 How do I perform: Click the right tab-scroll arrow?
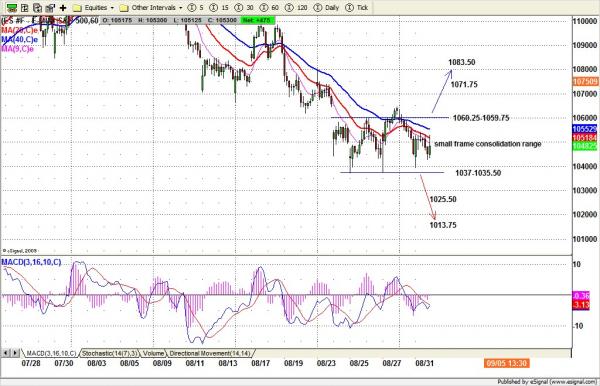click(15, 353)
